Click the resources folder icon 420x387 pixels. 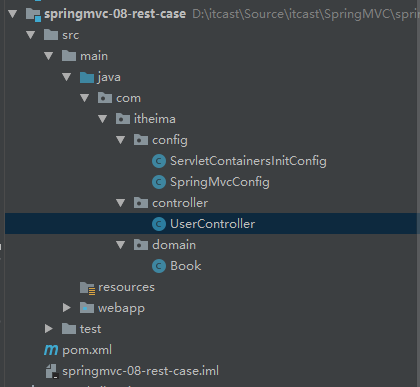(x=88, y=288)
